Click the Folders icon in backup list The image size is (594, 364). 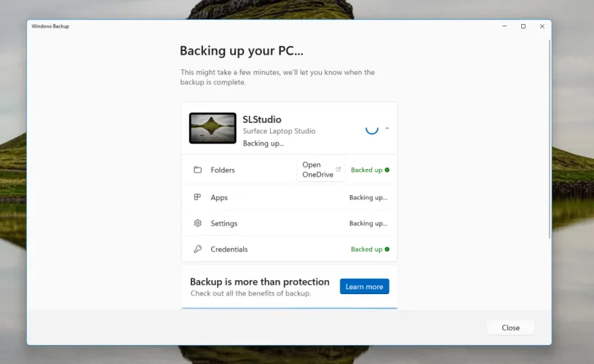click(197, 170)
